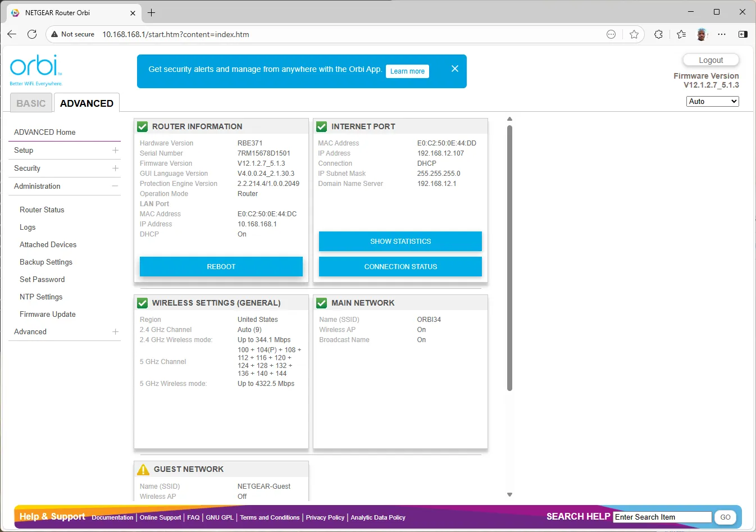Collapse the Administration menu section

click(115, 186)
